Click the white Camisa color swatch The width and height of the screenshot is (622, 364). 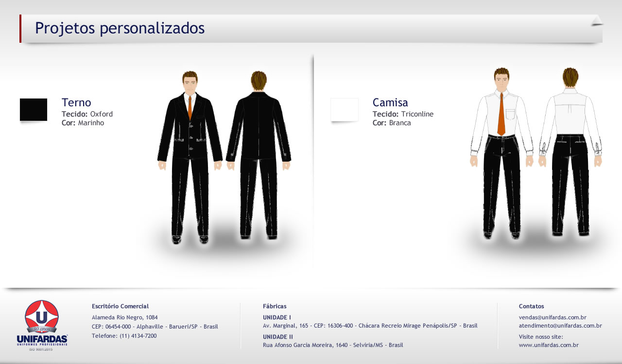[x=345, y=110]
